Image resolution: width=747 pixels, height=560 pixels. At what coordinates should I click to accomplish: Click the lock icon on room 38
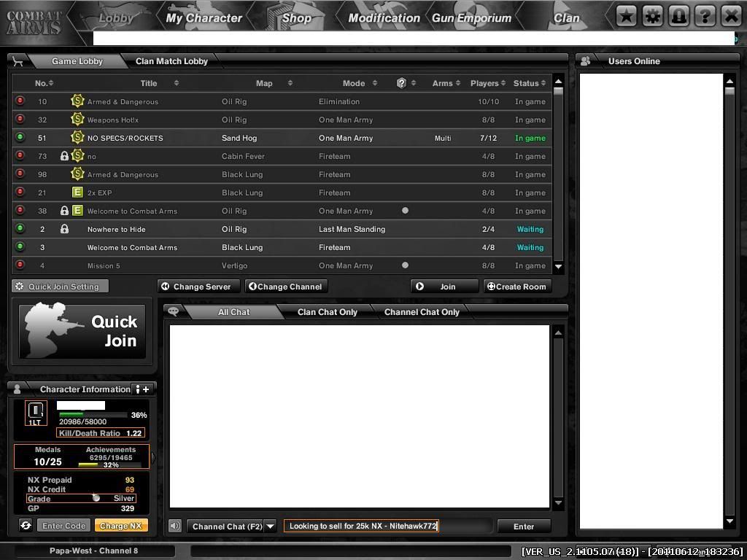pyautogui.click(x=64, y=211)
